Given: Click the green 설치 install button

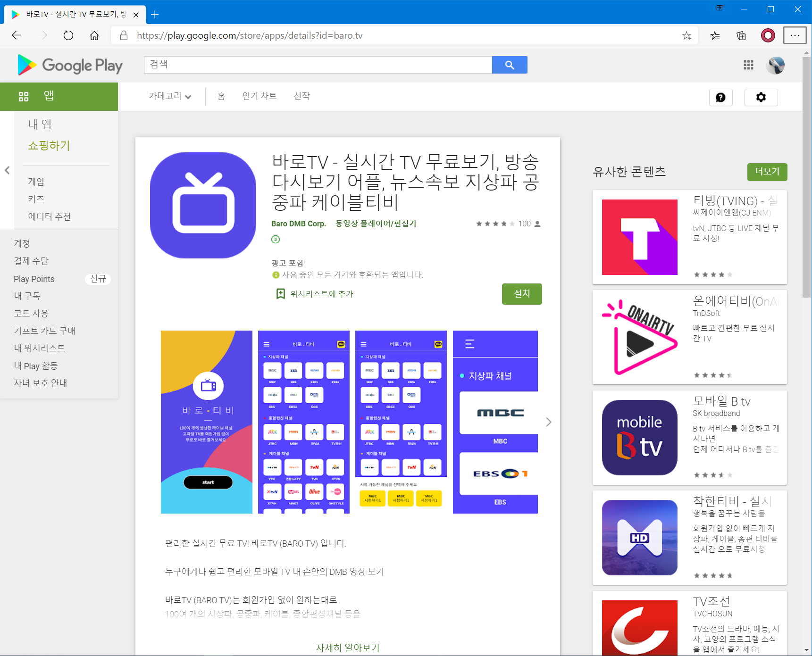Looking at the screenshot, I should [522, 294].
